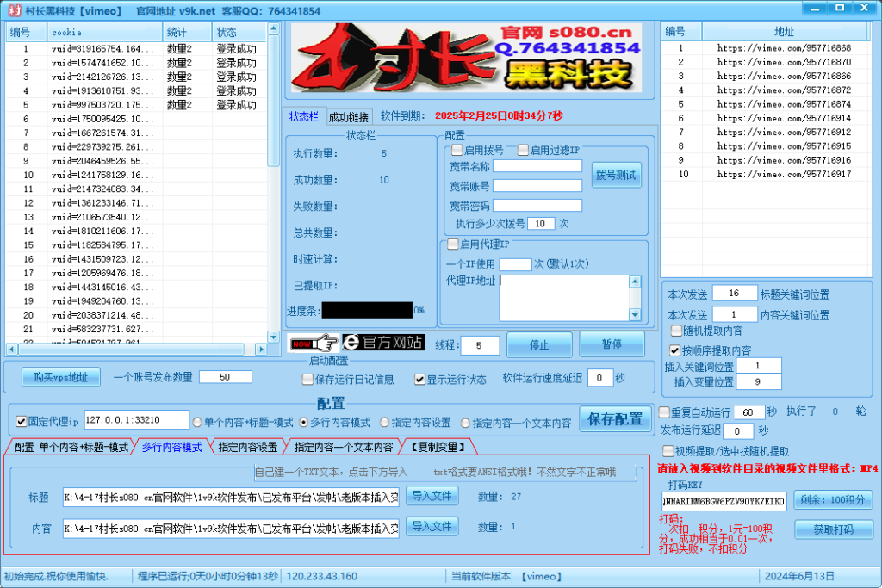The width and height of the screenshot is (882, 588).
Task: Check 随机提取内容 option
Action: [x=677, y=331]
